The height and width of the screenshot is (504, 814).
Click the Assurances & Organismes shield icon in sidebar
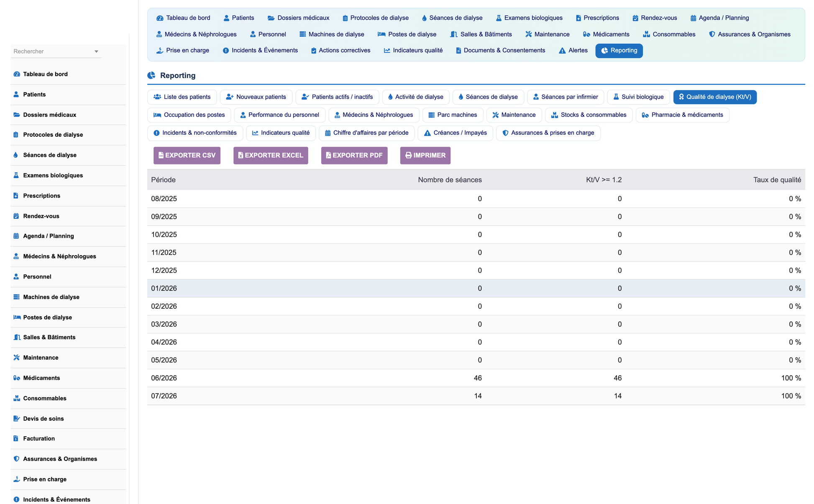(16, 459)
